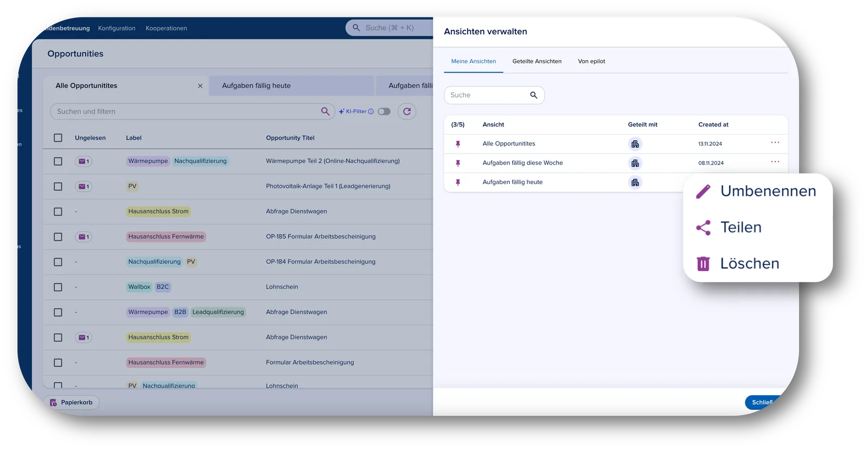This screenshot has width=868, height=450.
Task: Tick the select-all checkbox in the table header
Action: 58,138
